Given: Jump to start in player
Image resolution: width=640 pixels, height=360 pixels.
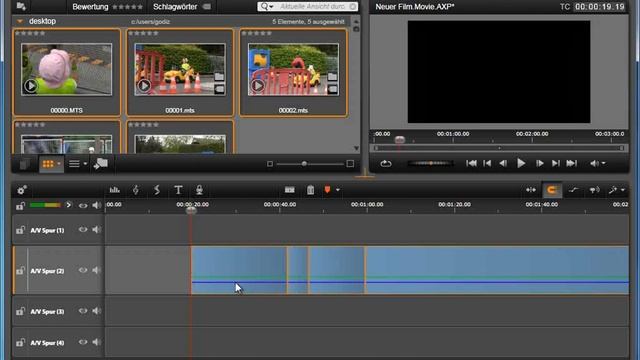Looking at the screenshot, I should pos(471,163).
